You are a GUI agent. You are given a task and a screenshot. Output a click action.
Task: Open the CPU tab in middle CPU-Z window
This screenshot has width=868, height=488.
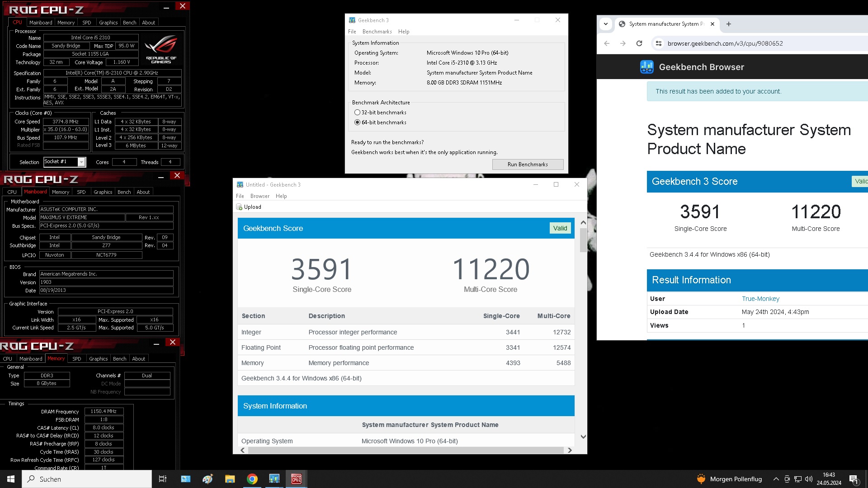click(12, 192)
